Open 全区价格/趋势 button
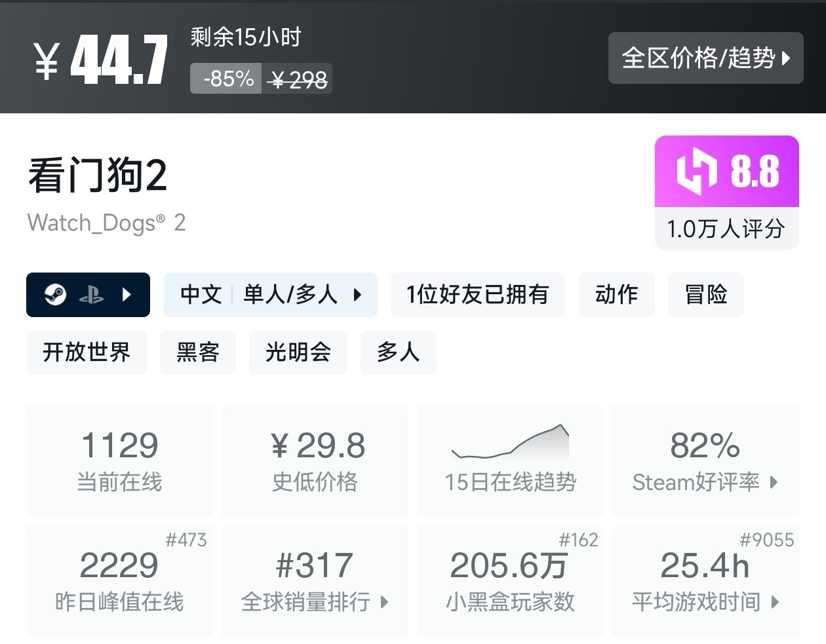This screenshot has height=644, width=826. [705, 58]
